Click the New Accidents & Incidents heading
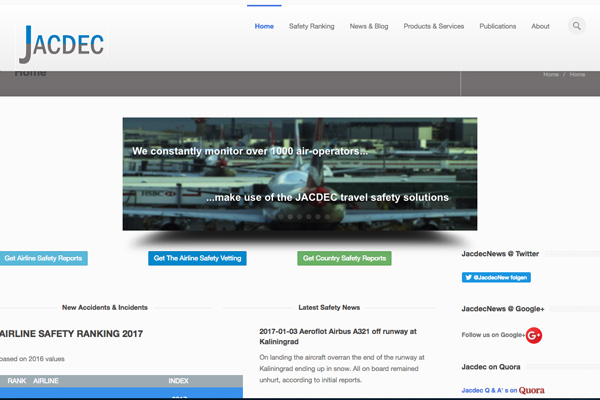This screenshot has height=400, width=600. coord(105,307)
